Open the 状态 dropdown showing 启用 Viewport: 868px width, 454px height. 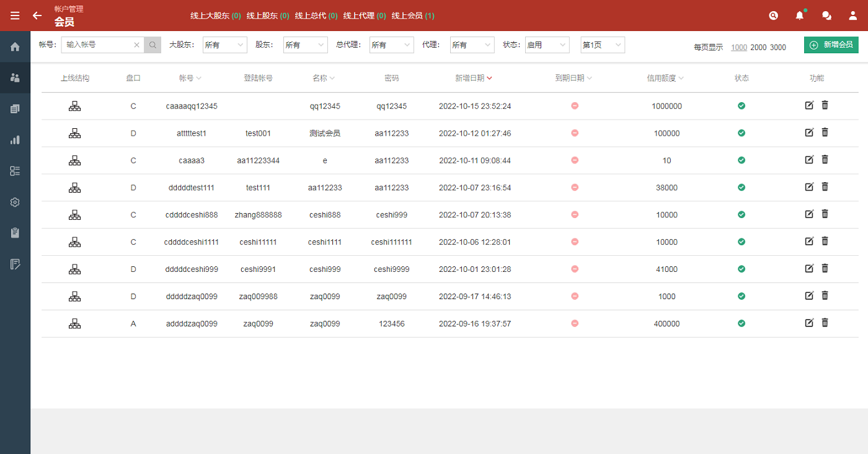[x=547, y=45]
